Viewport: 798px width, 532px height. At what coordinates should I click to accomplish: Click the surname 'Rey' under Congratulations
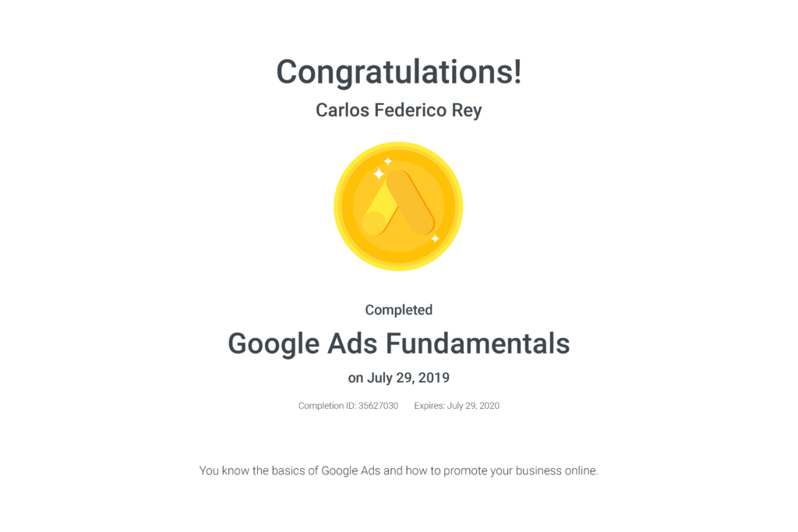pyautogui.click(x=468, y=110)
